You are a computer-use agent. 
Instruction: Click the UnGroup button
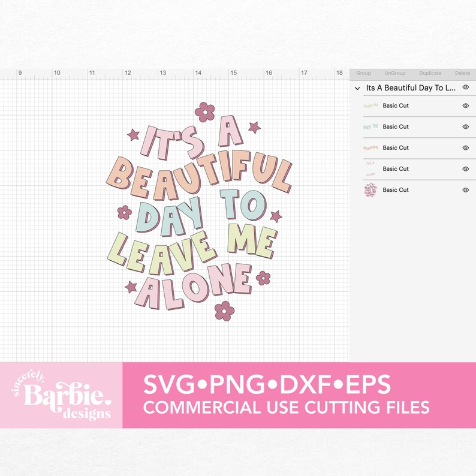click(x=395, y=73)
